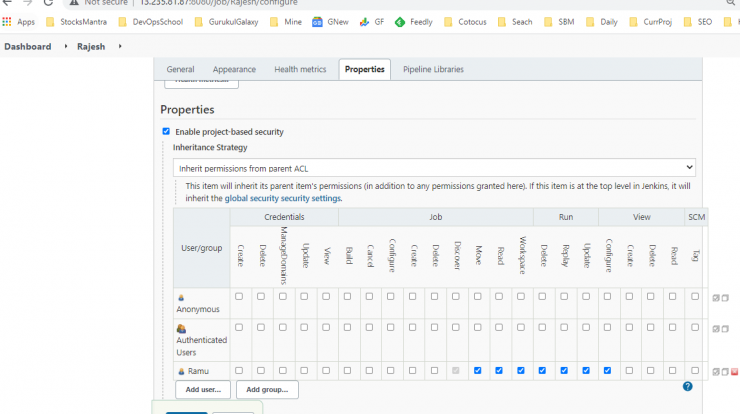The image size is (740, 414).
Task: Open the Inheritance Strategy dropdown
Action: (434, 168)
